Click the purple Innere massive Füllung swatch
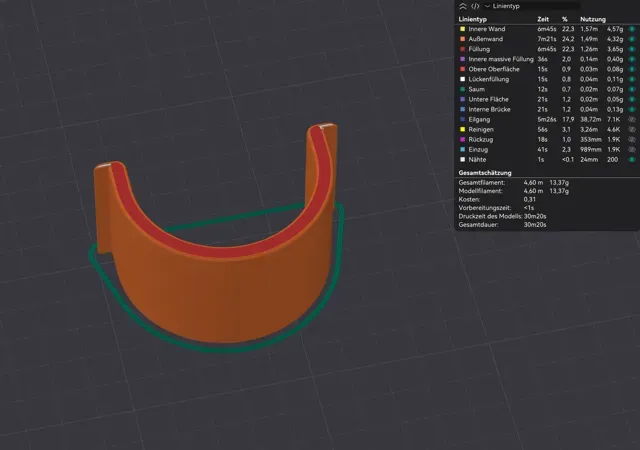 (462, 59)
